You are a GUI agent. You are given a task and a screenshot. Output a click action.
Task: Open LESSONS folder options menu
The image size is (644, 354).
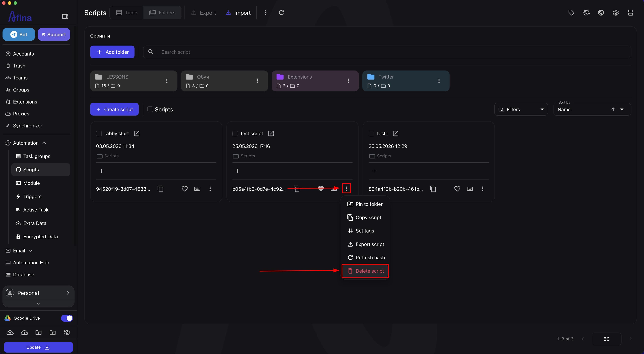(x=167, y=81)
